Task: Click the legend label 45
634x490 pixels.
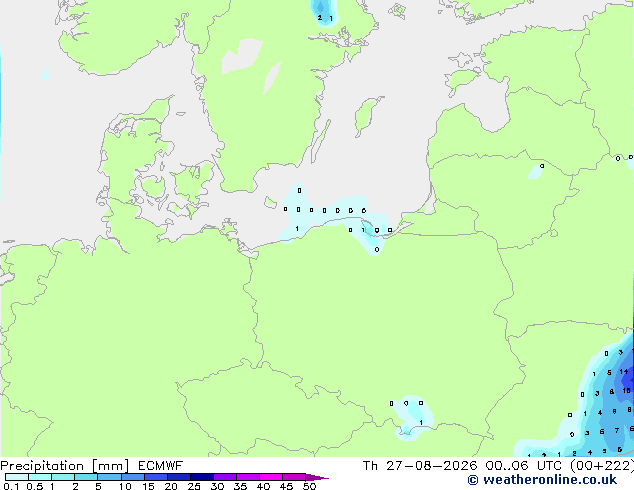Action: coord(286,486)
